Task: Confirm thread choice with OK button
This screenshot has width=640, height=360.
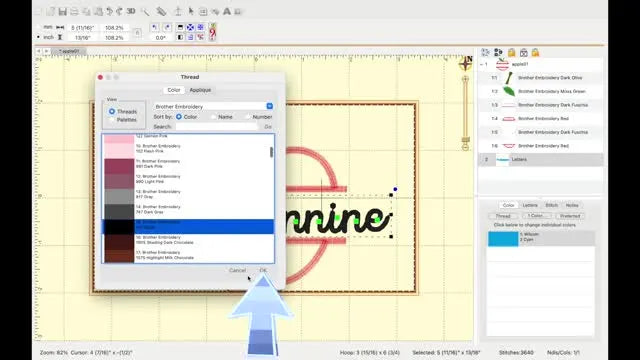Action: [263, 270]
